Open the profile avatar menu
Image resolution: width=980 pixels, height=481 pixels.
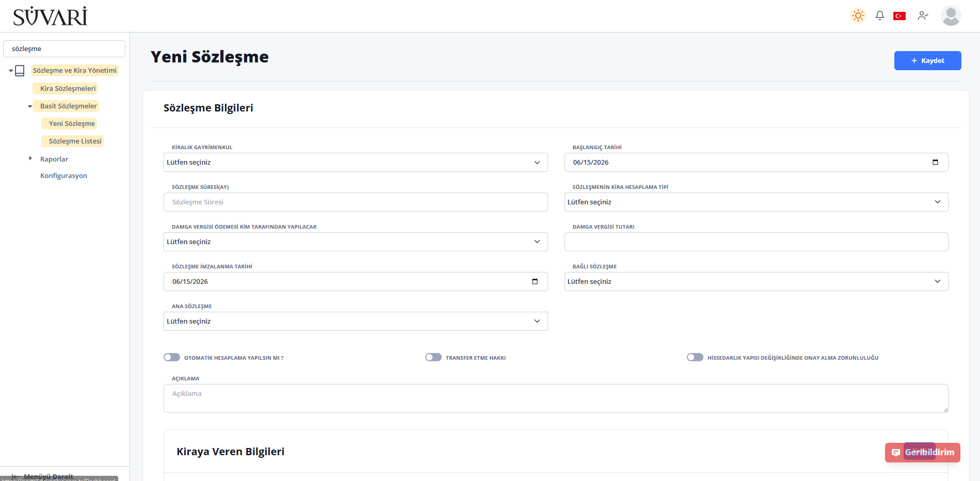click(x=951, y=15)
